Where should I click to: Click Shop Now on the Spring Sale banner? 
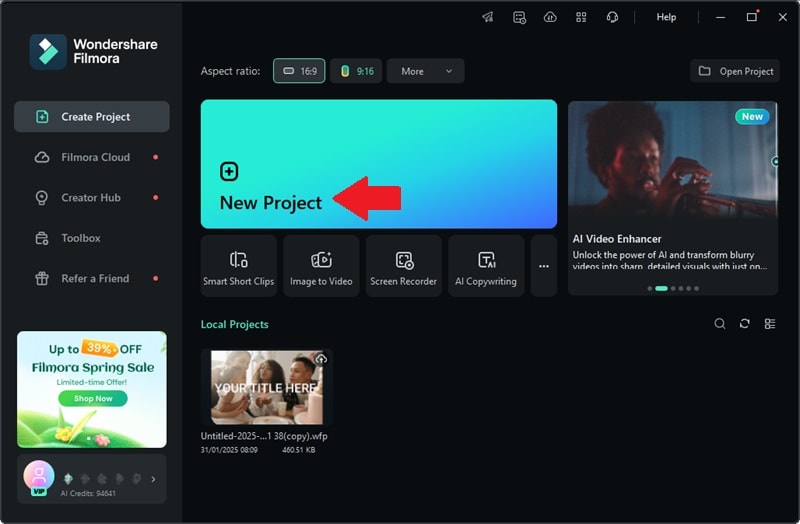[93, 398]
